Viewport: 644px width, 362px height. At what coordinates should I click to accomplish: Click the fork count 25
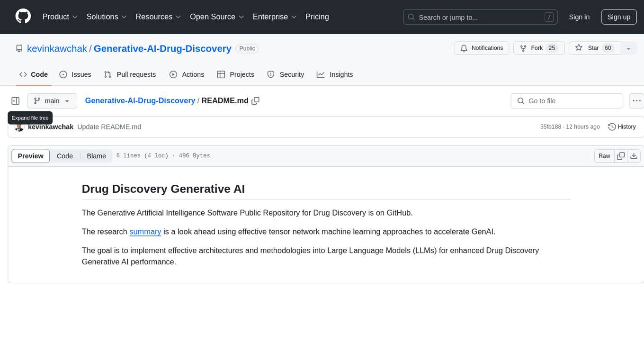tap(552, 48)
